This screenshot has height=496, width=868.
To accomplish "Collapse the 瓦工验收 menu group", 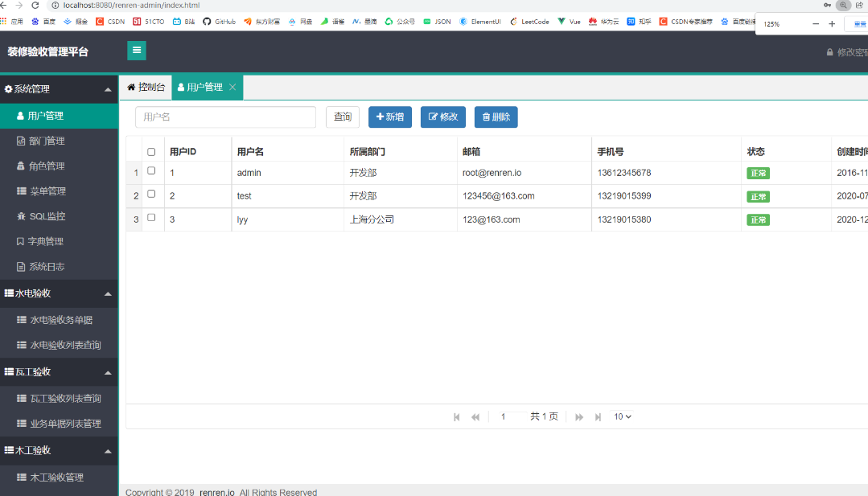I will [x=60, y=372].
